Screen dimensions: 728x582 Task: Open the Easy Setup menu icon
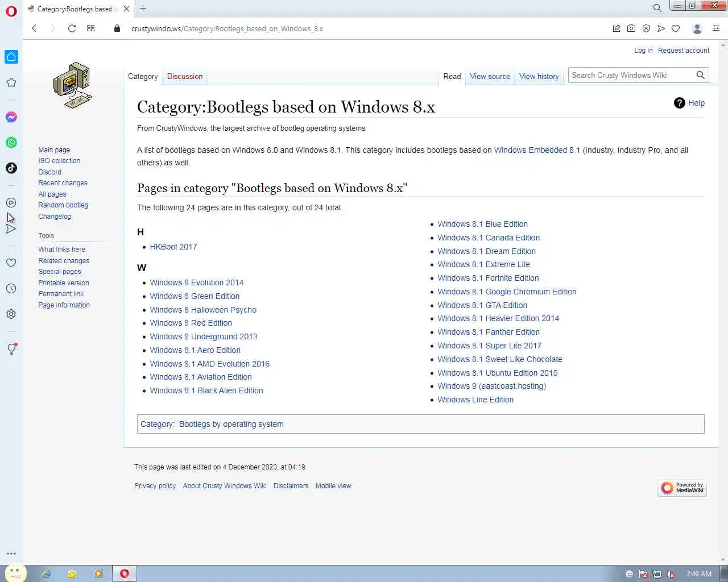coord(716,28)
